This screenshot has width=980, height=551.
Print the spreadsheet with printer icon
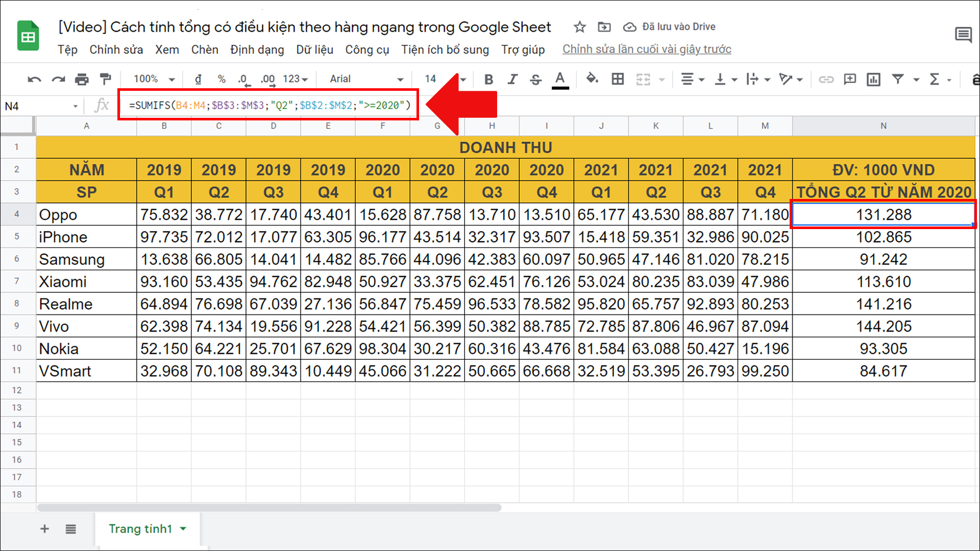82,79
